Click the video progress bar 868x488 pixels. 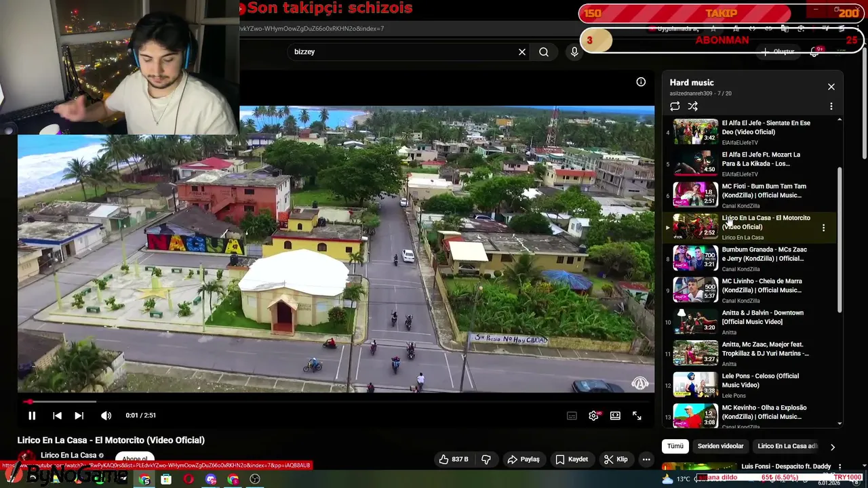point(336,402)
